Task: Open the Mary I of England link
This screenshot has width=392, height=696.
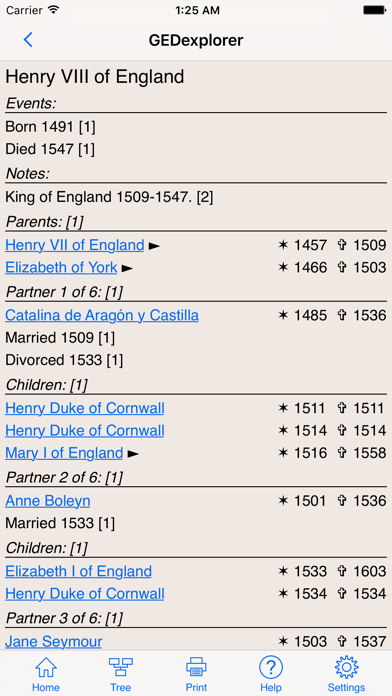Action: 64,453
